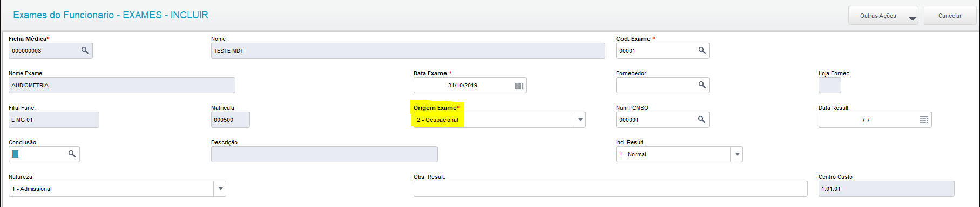Screen dimensions: 980x207
Task: Click the 'Ind. Result.' label
Action: pyautogui.click(x=630, y=142)
